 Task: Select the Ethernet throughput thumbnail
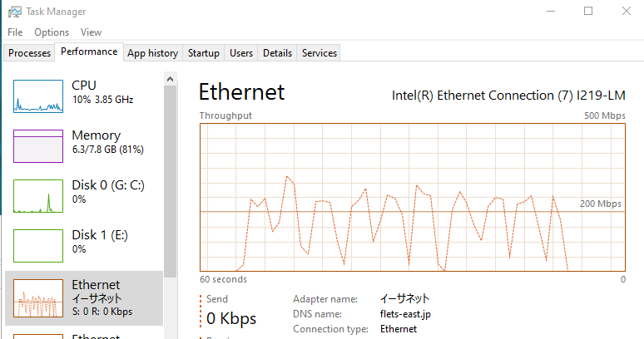pos(38,298)
